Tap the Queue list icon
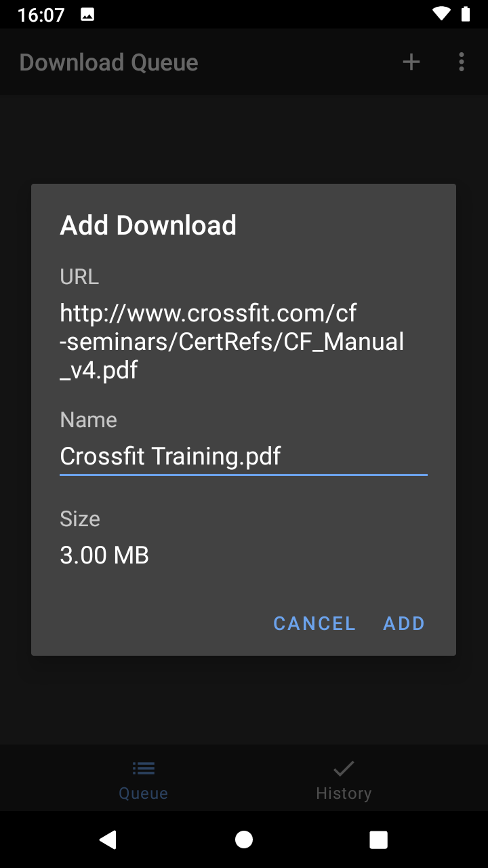This screenshot has height=868, width=488. pos(144,768)
